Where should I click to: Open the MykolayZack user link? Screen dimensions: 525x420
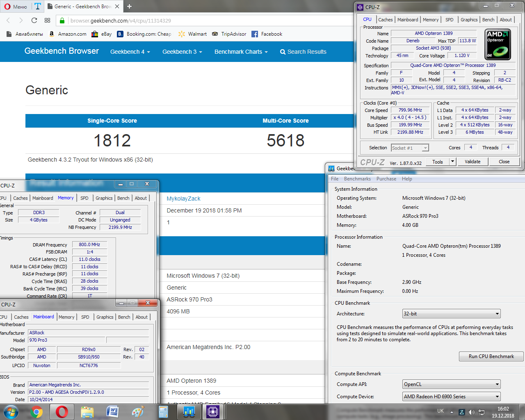pyautogui.click(x=183, y=199)
